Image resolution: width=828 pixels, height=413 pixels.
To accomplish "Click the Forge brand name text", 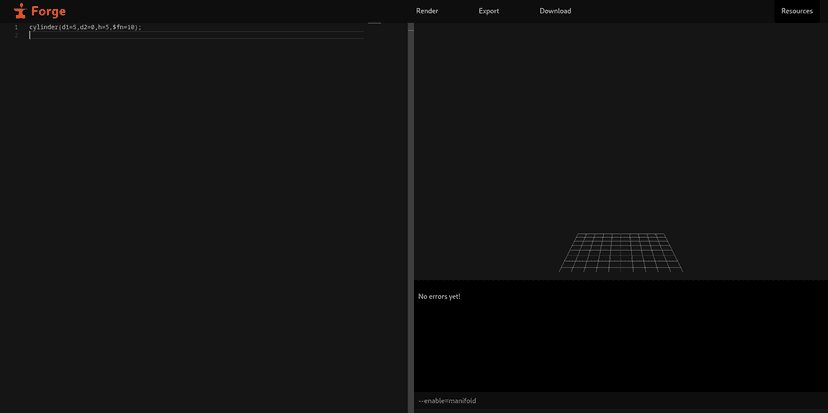I will tap(48, 11).
